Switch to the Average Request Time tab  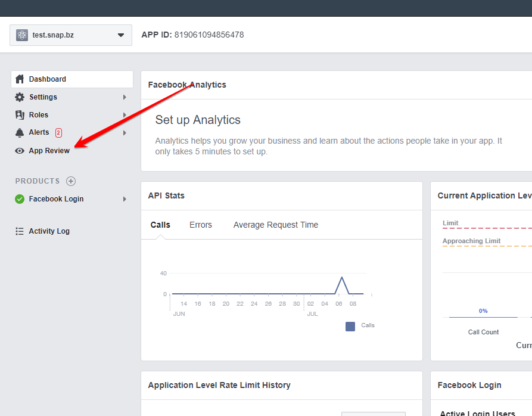coord(275,225)
